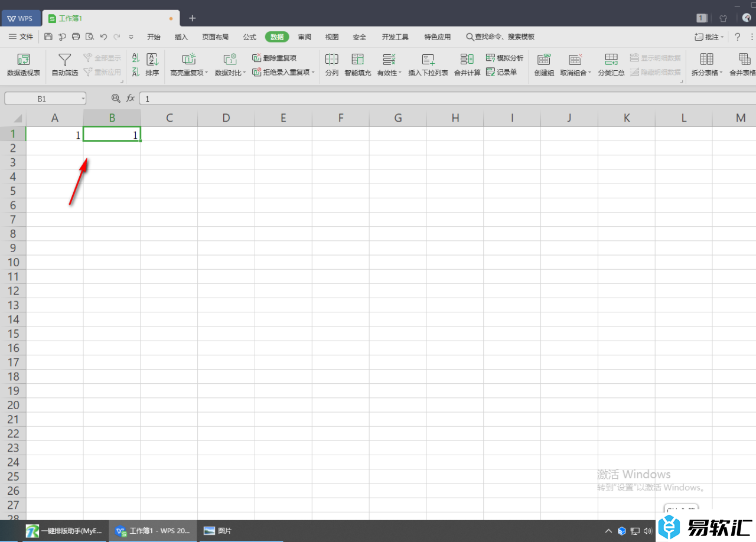Click the zoom magnifier icon beside fx
756x542 pixels.
[116, 99]
